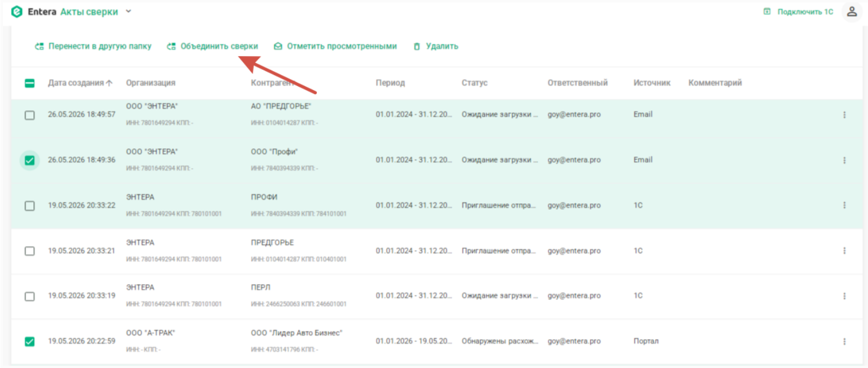
Task: Click the Entera logo icon
Action: [x=17, y=12]
